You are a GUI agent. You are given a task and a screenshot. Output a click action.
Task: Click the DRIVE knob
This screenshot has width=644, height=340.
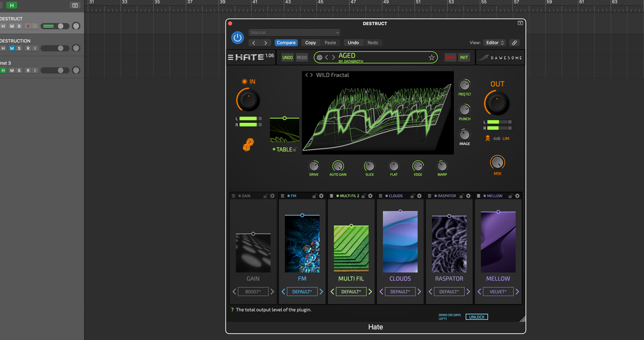pyautogui.click(x=314, y=166)
